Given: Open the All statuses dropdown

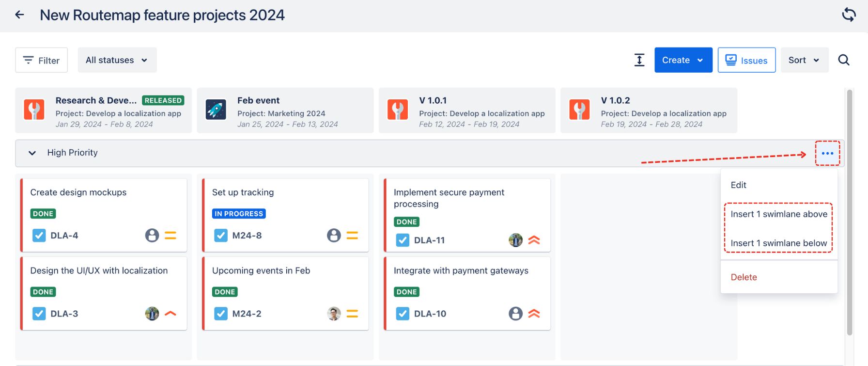Looking at the screenshot, I should click(117, 60).
